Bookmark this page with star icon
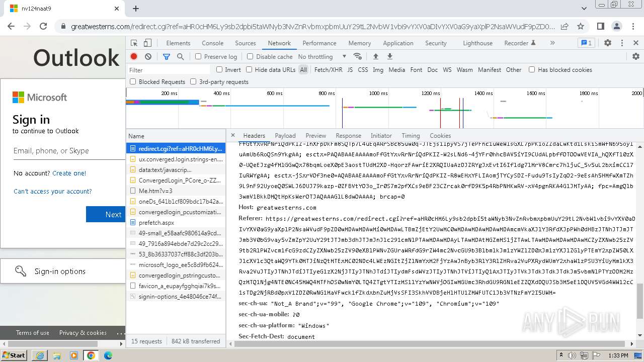Image resolution: width=644 pixels, height=362 pixels. coord(581,26)
